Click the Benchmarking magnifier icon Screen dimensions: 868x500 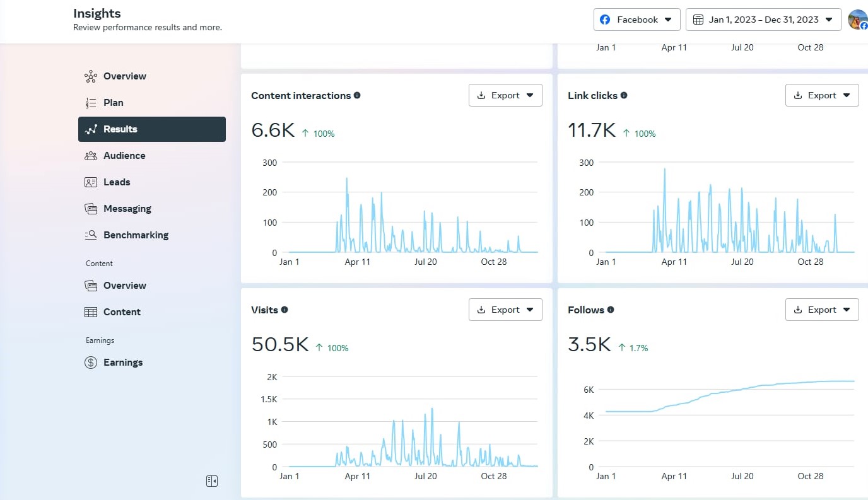pos(91,235)
